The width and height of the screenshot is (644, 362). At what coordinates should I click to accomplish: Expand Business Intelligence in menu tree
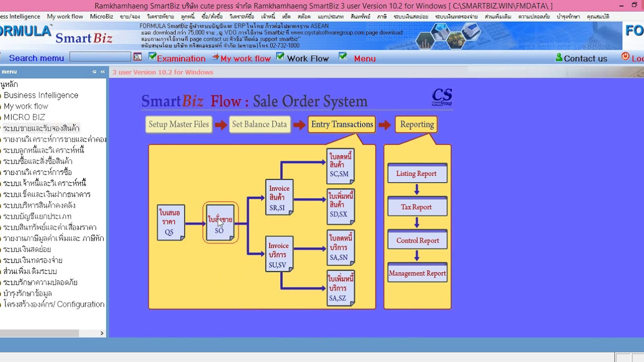pyautogui.click(x=41, y=95)
